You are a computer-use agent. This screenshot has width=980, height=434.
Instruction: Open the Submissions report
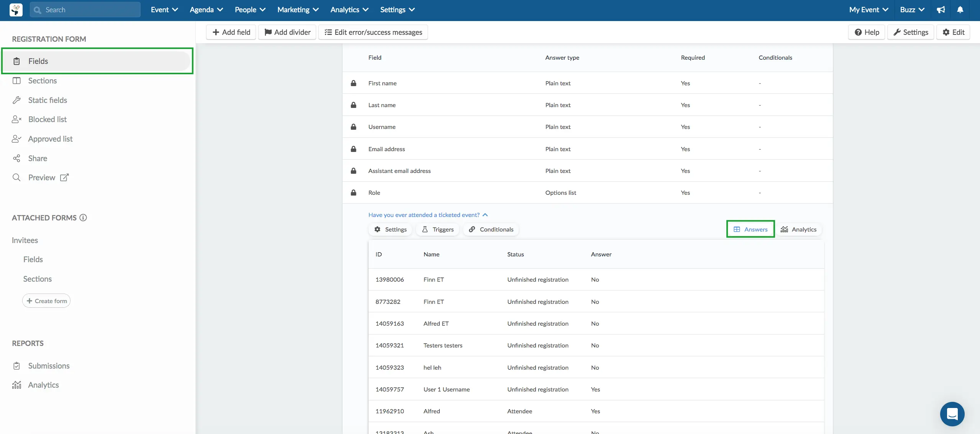tap(49, 366)
